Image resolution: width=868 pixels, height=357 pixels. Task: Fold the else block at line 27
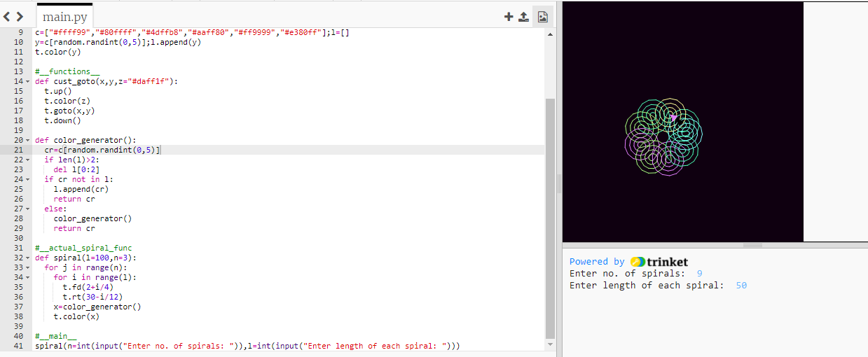click(27, 209)
